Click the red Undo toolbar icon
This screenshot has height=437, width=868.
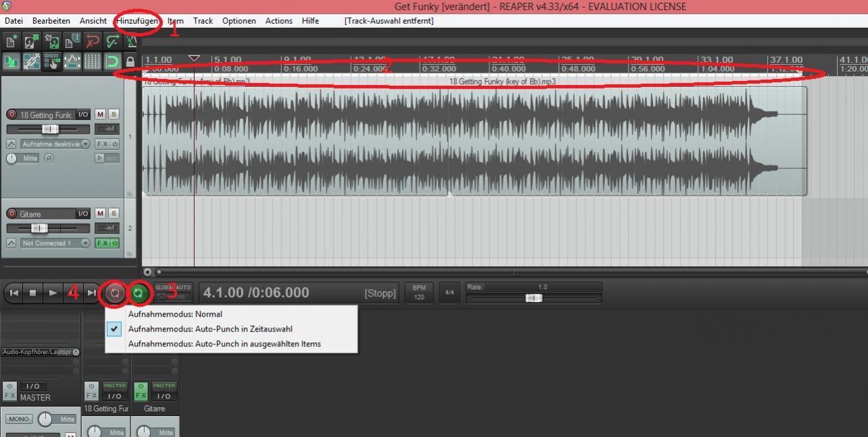click(x=92, y=42)
